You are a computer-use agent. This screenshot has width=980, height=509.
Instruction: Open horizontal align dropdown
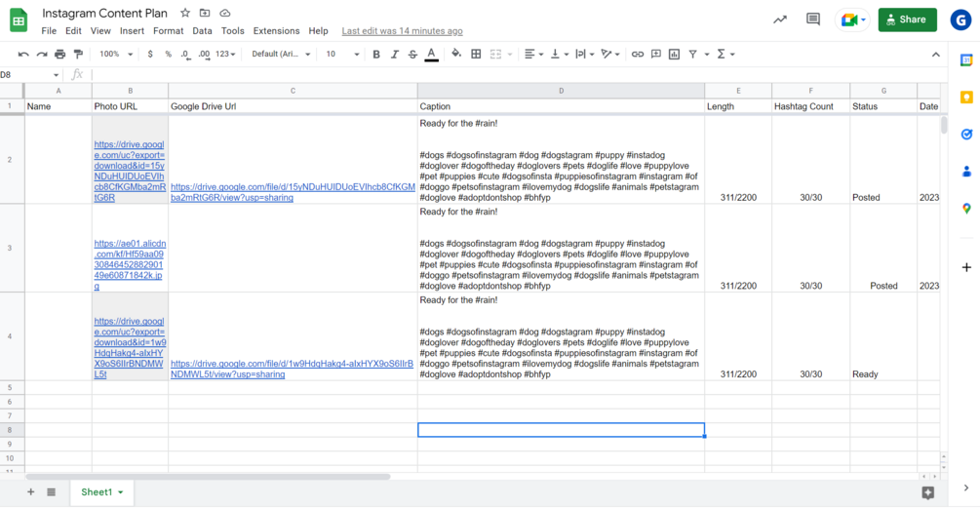coord(533,55)
